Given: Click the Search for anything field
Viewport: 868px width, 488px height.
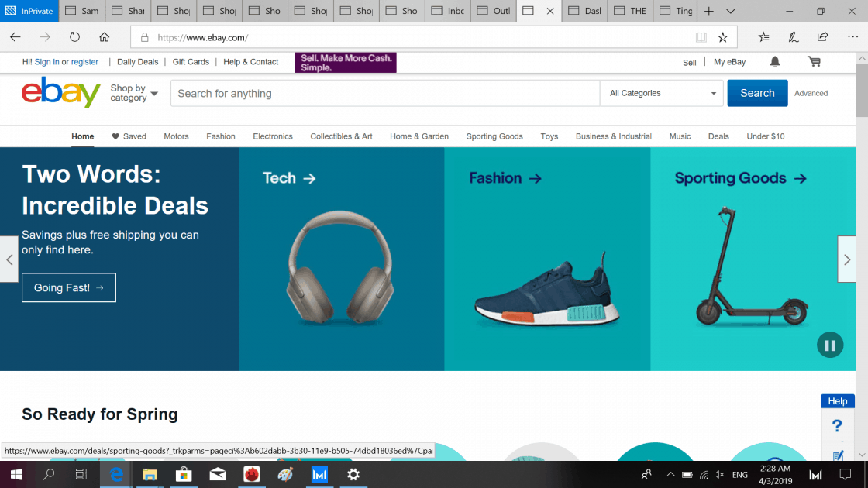Looking at the screenshot, I should pos(385,93).
